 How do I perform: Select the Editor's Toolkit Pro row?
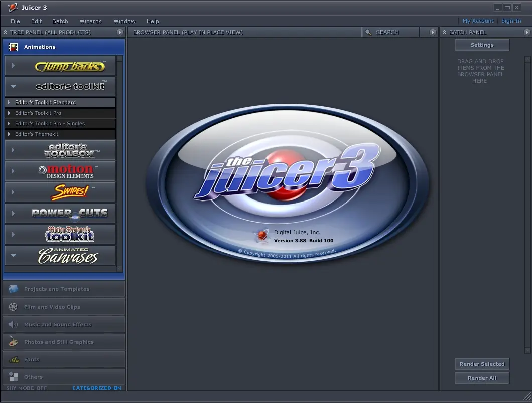[60, 113]
